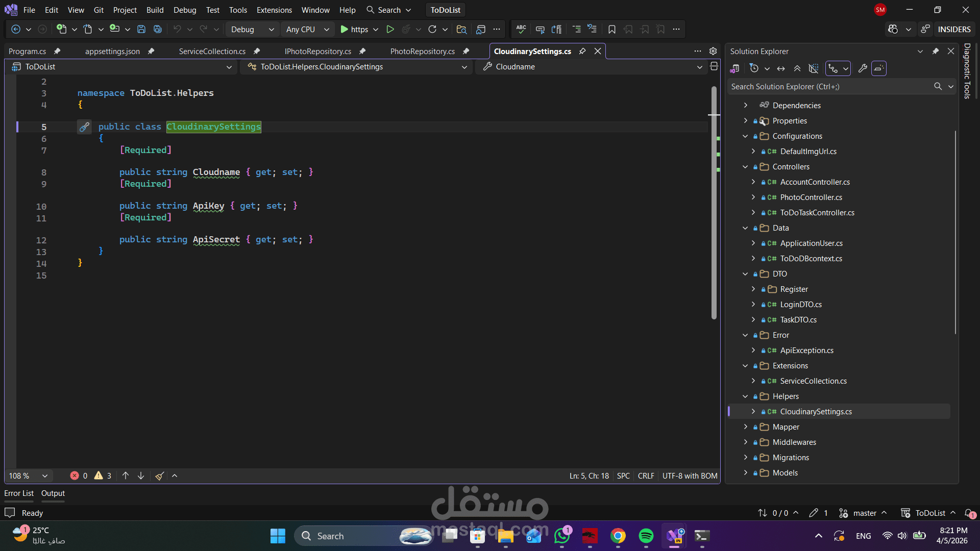
Task: Click the code cleanup broom icon in the status strip
Action: pos(159,476)
